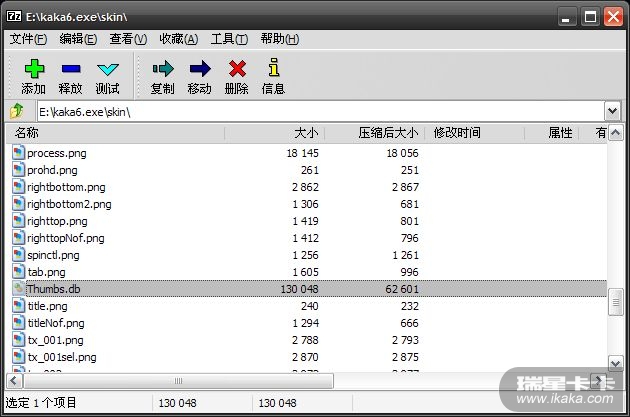Select the tx_001sel.png file name

tap(62, 357)
